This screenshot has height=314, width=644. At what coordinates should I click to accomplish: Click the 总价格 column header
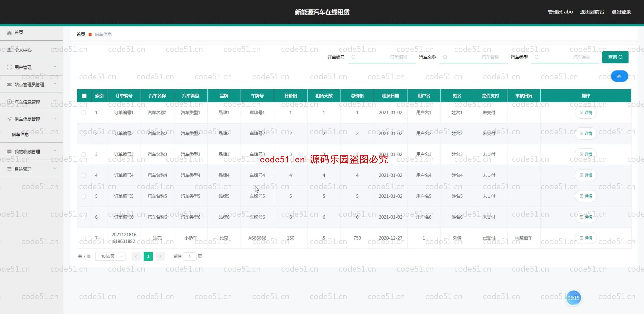(357, 96)
